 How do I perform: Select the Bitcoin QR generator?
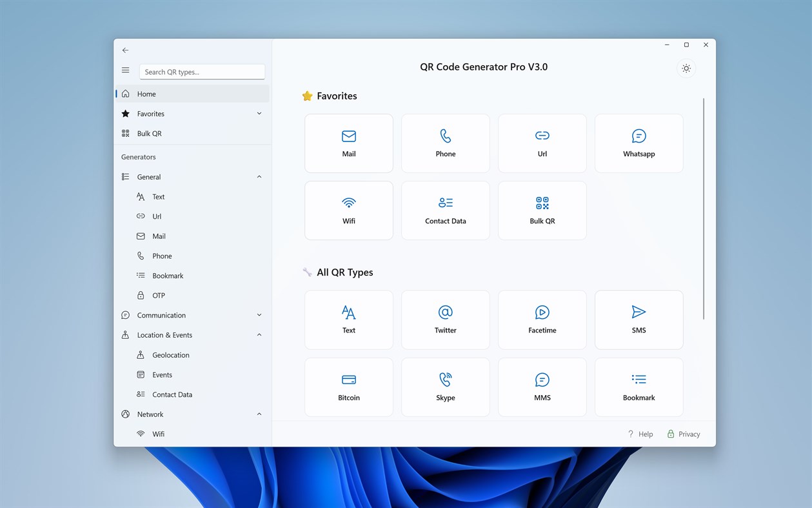[x=348, y=387]
